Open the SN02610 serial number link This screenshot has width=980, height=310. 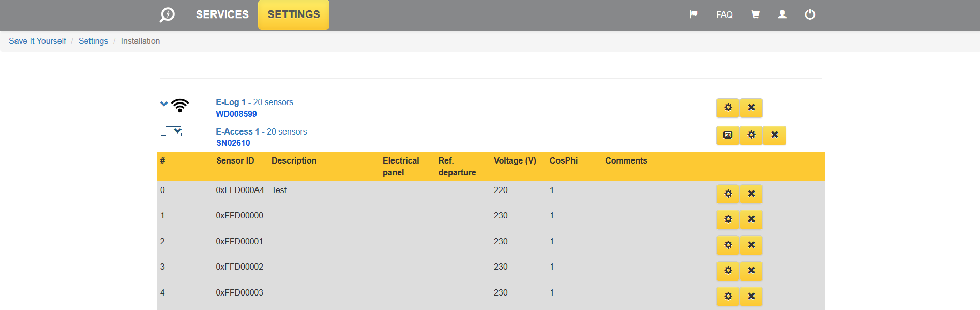(x=233, y=143)
